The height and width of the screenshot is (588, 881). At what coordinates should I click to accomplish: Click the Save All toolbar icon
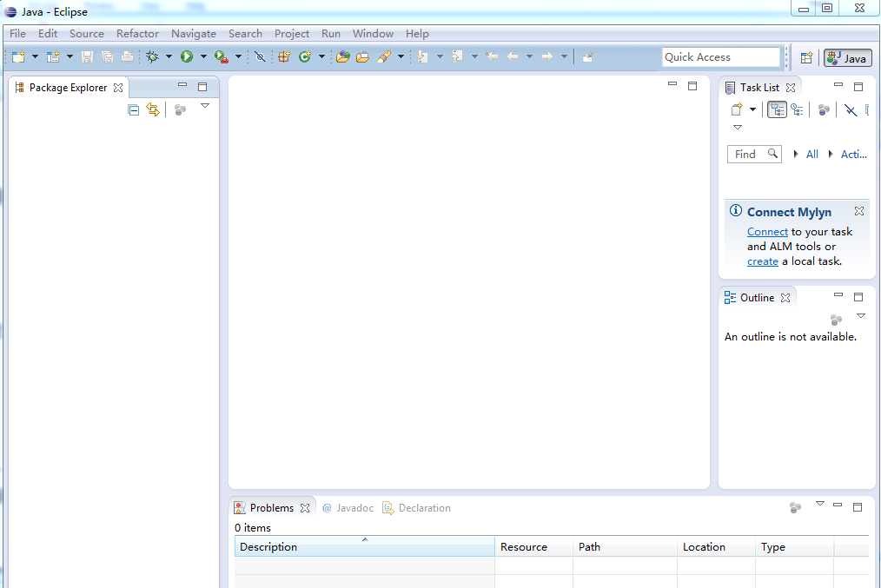point(108,56)
